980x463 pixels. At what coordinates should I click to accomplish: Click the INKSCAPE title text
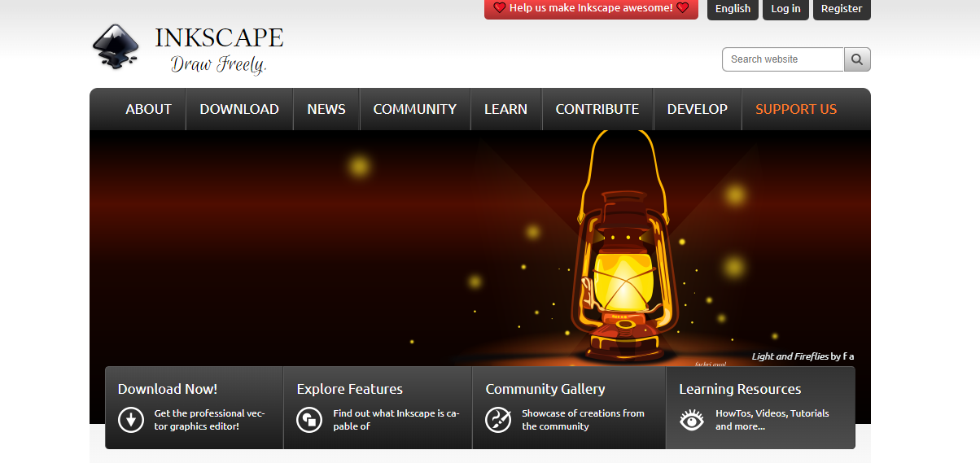point(220,37)
